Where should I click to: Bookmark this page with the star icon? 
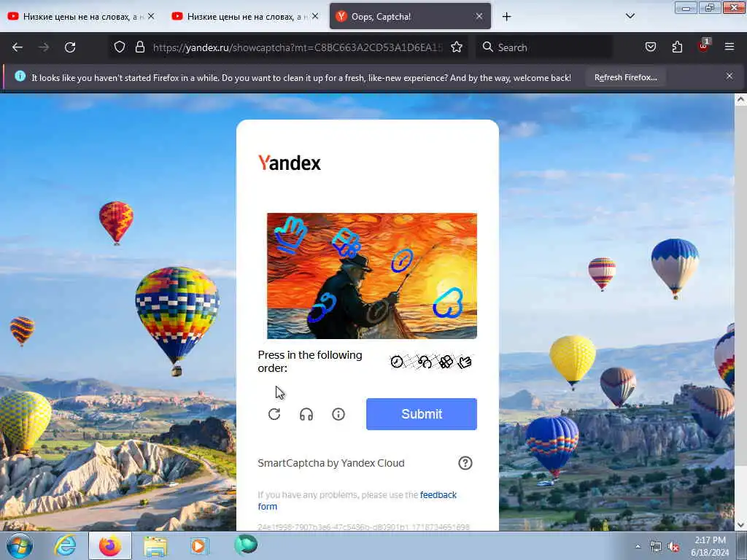coord(457,47)
